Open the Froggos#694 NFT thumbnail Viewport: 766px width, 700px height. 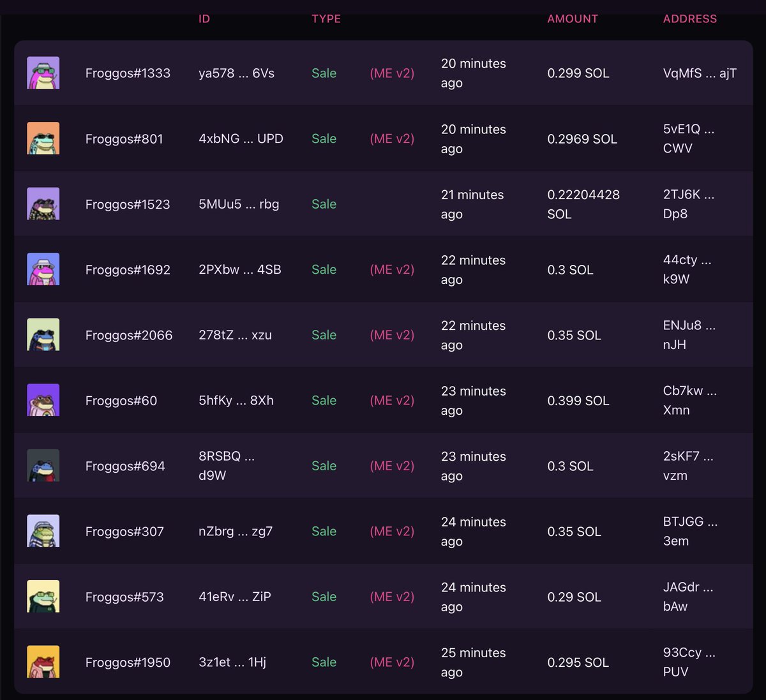click(43, 465)
